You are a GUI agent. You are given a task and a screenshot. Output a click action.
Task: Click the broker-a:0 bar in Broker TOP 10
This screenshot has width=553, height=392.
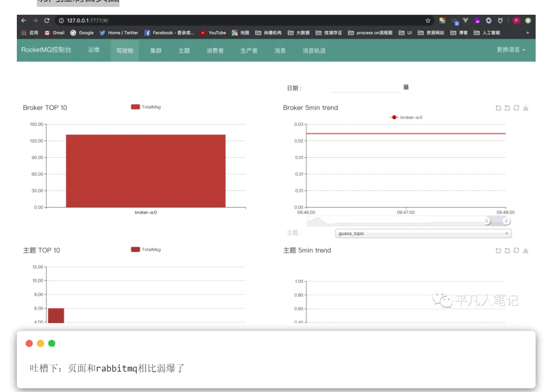146,171
